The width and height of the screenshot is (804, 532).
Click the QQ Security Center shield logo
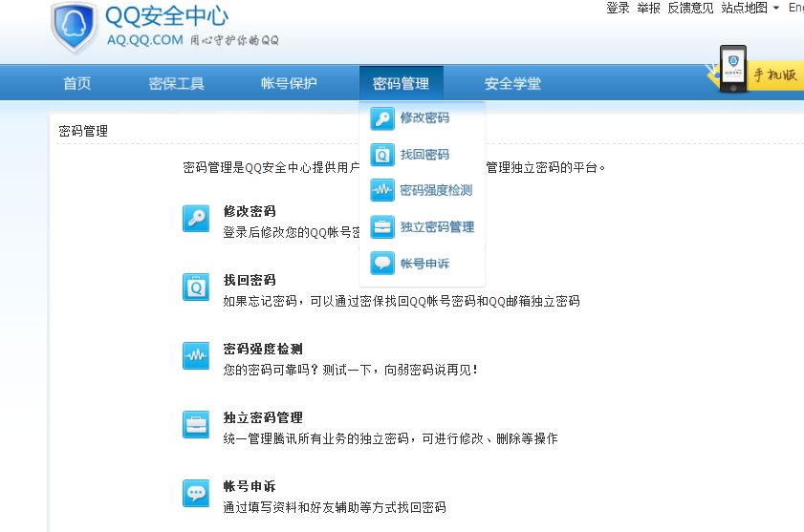click(74, 28)
